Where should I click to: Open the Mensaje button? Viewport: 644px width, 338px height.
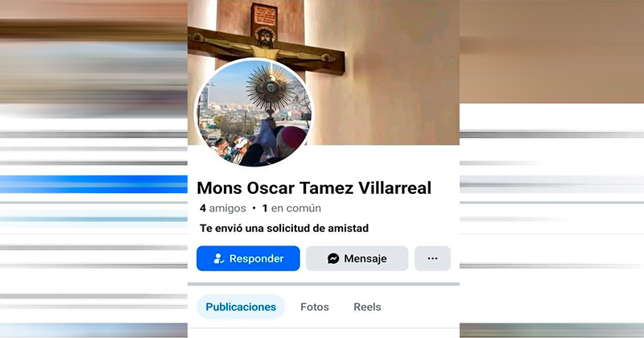click(357, 258)
